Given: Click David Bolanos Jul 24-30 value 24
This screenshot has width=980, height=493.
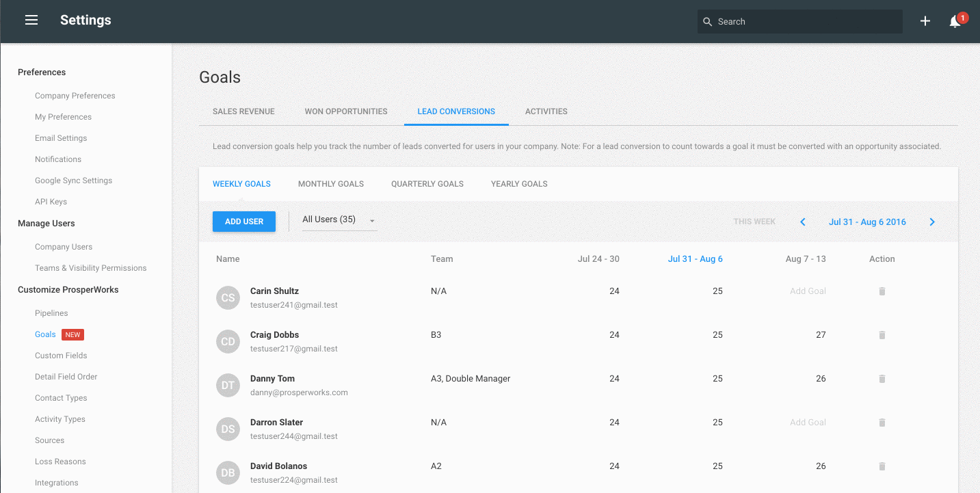Looking at the screenshot, I should [x=614, y=466].
